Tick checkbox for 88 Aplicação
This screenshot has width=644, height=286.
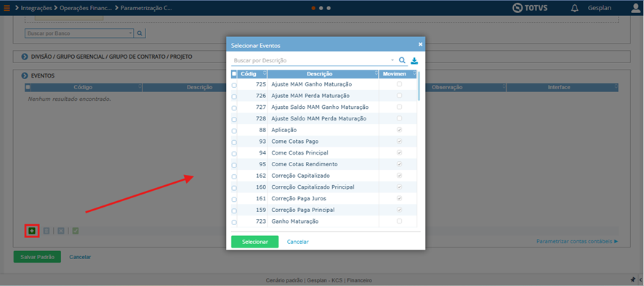[234, 131]
